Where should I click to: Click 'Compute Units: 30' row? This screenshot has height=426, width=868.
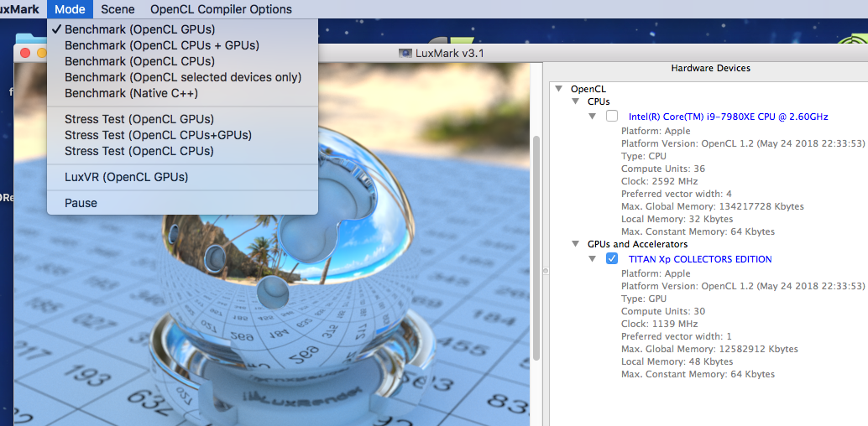(662, 311)
